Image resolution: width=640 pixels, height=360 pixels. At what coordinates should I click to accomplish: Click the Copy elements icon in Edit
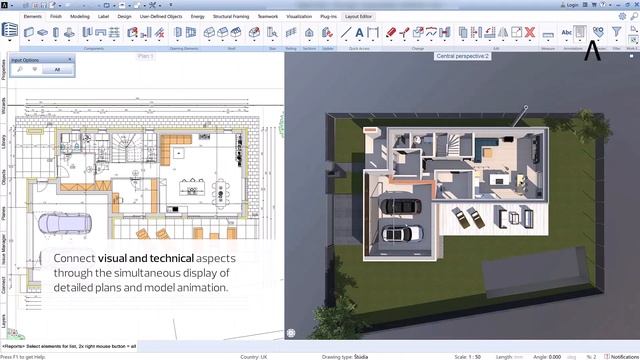click(x=463, y=32)
